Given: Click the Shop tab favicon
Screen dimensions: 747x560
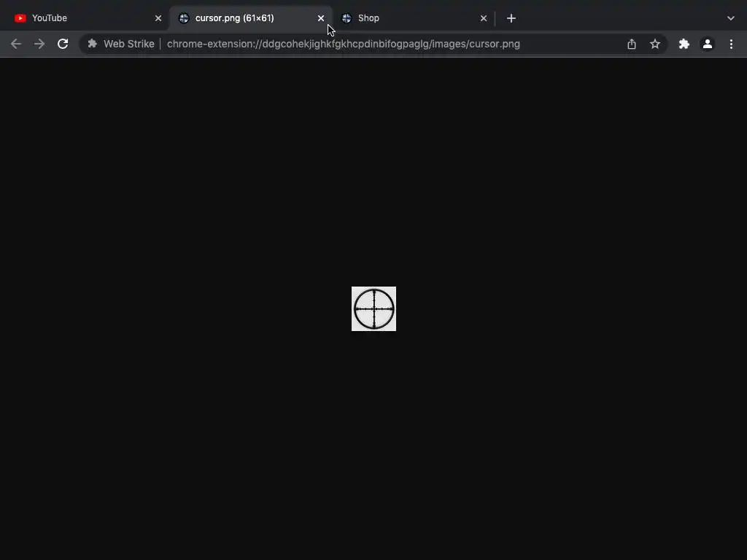Looking at the screenshot, I should coord(347,18).
